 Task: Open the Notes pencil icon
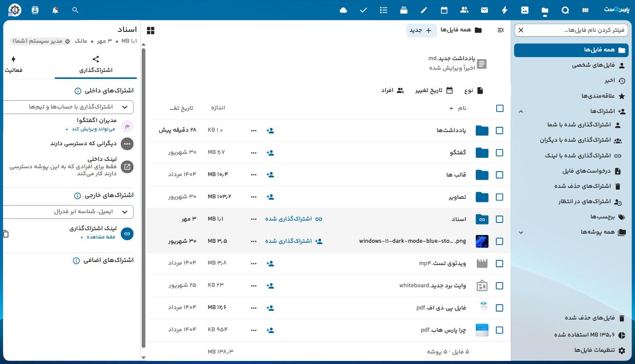(424, 10)
